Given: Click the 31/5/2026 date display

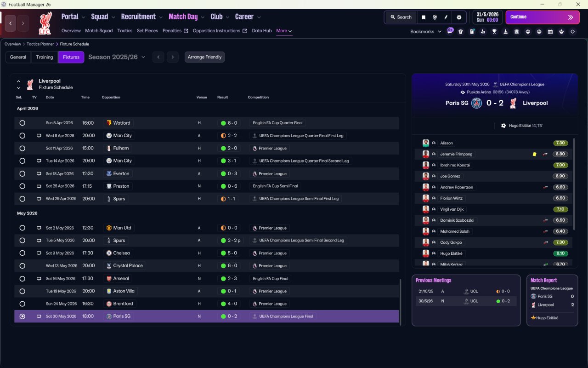Looking at the screenshot, I should click(487, 17).
